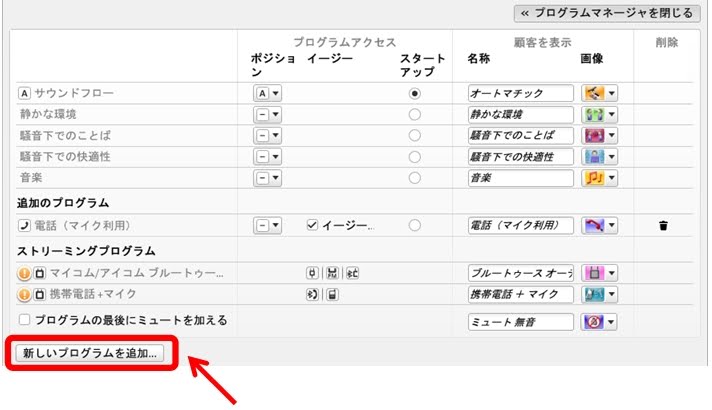Edit the 携帯電話 + マイク name field

tap(521, 294)
